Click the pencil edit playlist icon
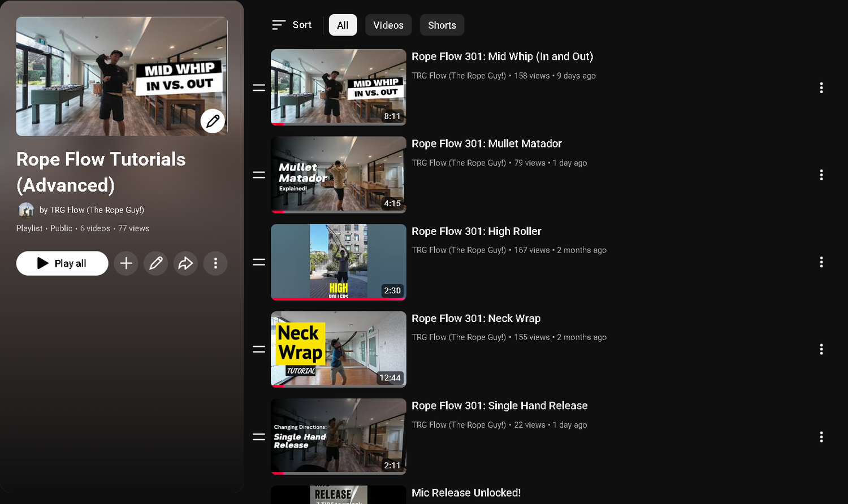 point(155,263)
